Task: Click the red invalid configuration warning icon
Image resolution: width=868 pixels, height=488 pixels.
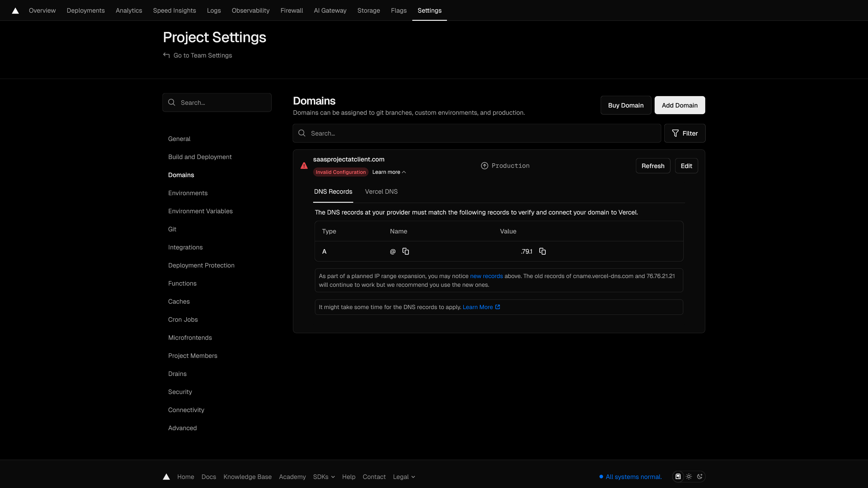Action: click(304, 166)
